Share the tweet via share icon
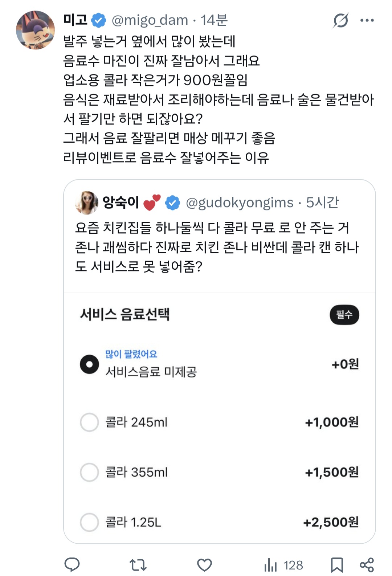The image size is (392, 576). 367,565
